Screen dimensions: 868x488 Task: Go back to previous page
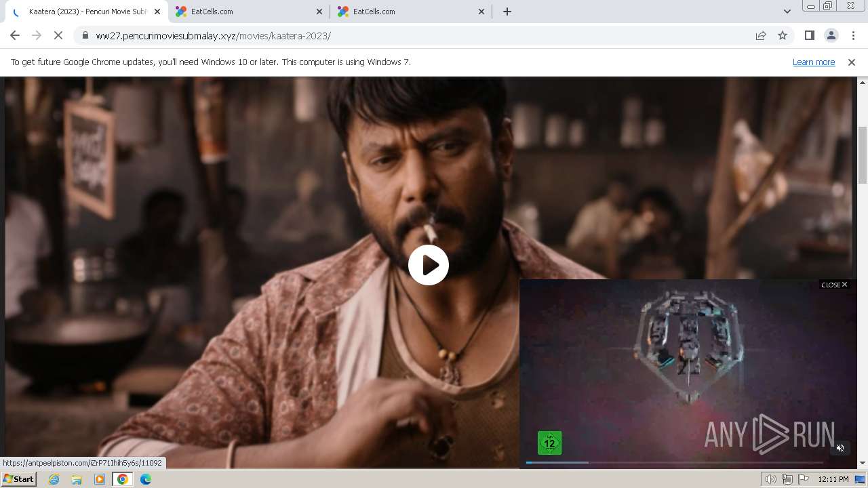tap(15, 36)
